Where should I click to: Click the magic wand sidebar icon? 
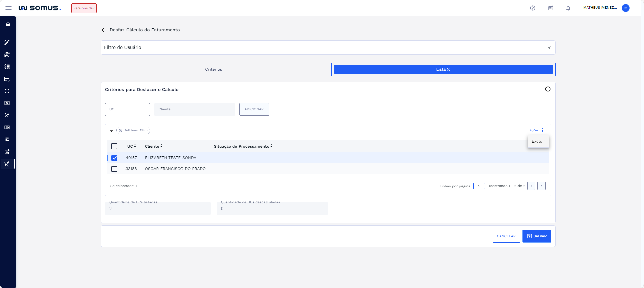7,42
